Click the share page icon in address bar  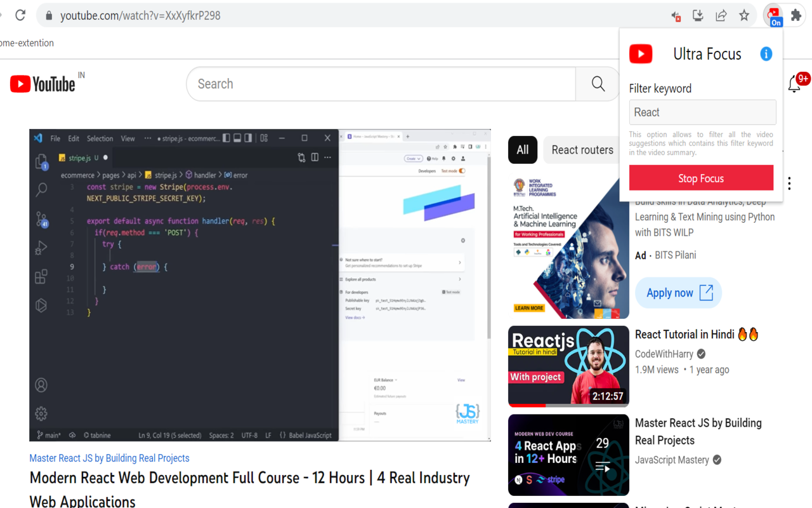pyautogui.click(x=721, y=15)
